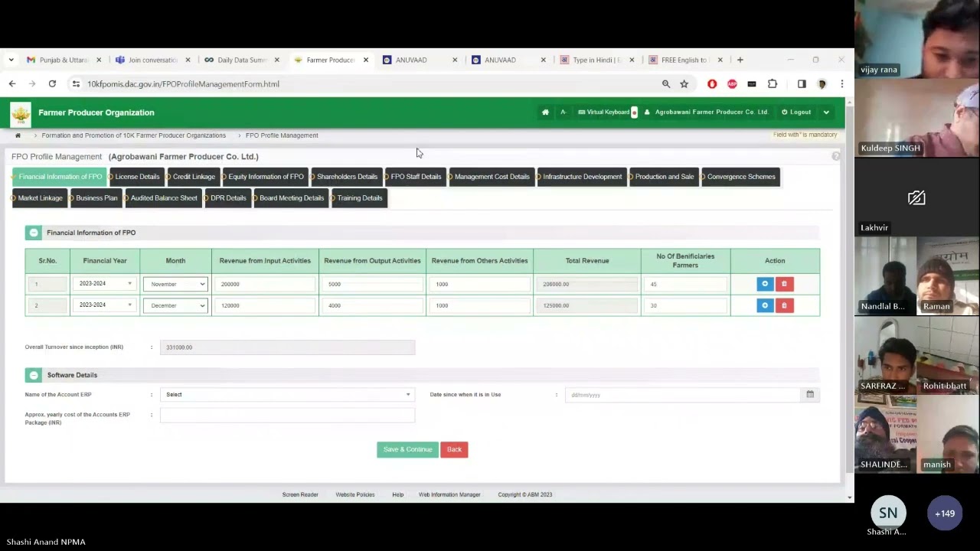The image size is (980, 551).
Task: Open the DPR Details tab
Action: (x=228, y=198)
